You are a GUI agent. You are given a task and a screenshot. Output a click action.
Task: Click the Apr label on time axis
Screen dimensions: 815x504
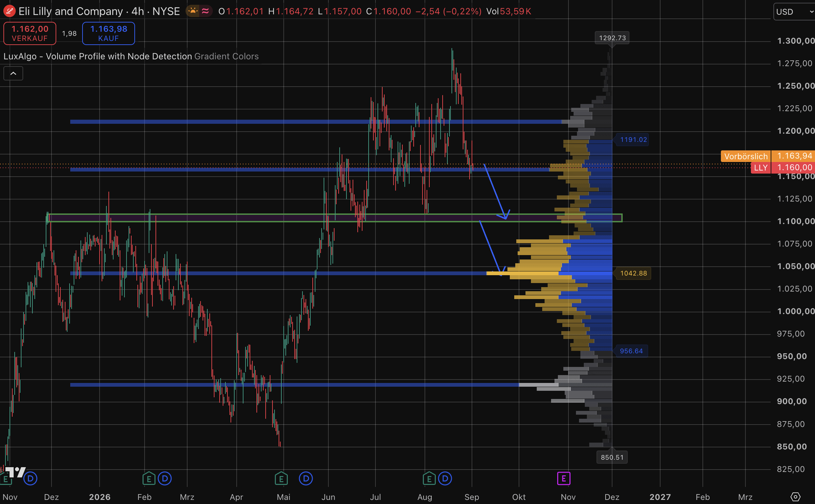pos(236,497)
